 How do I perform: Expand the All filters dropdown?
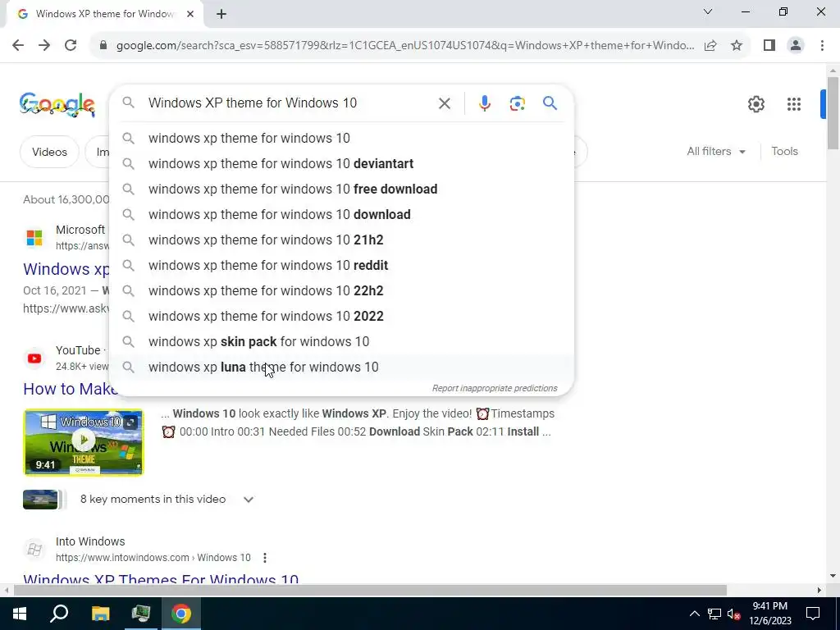click(716, 152)
